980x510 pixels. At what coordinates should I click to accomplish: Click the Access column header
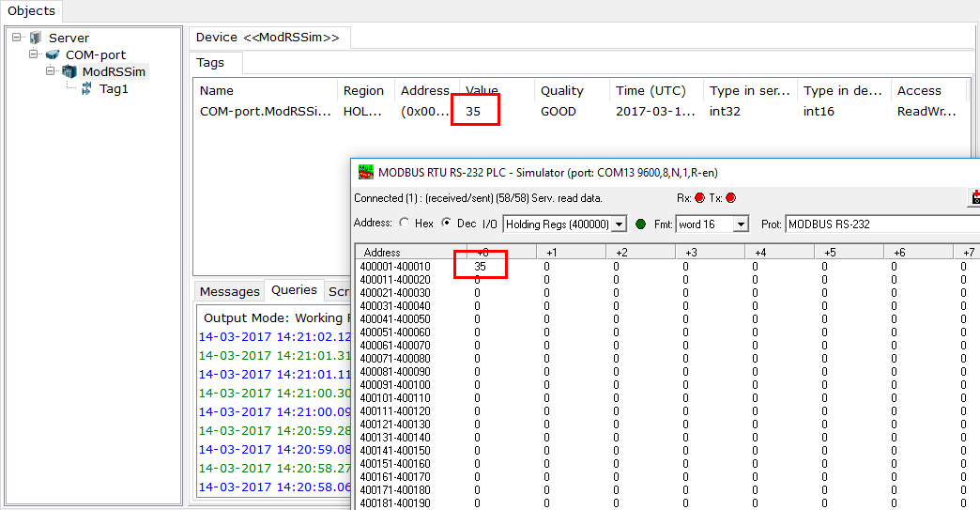[928, 90]
